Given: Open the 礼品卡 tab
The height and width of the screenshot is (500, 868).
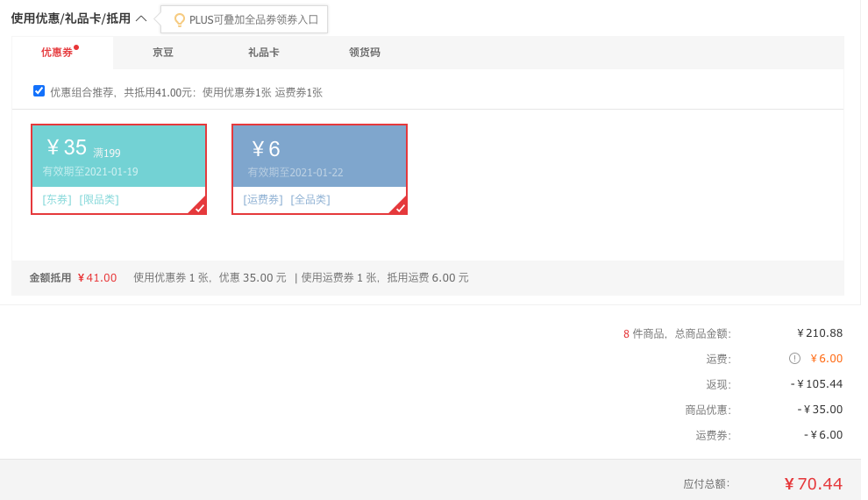Looking at the screenshot, I should 264,53.
